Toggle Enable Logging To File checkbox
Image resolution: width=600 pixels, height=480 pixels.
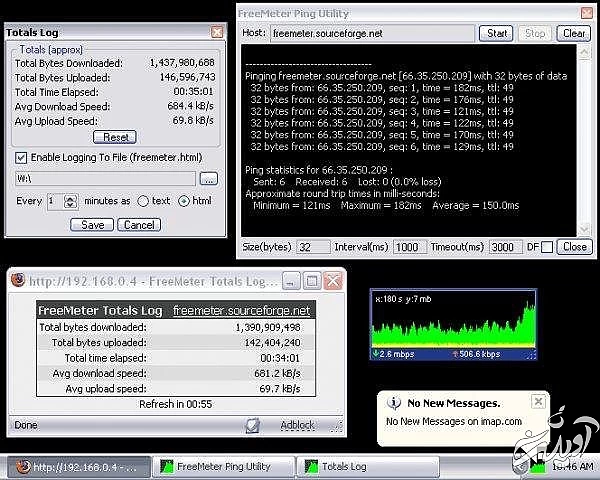point(21,157)
